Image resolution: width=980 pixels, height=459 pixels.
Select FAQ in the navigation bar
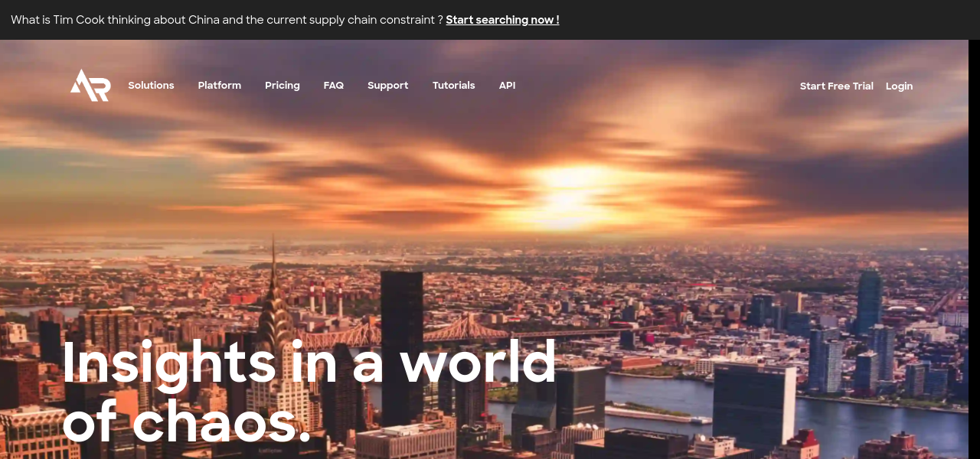click(x=333, y=86)
